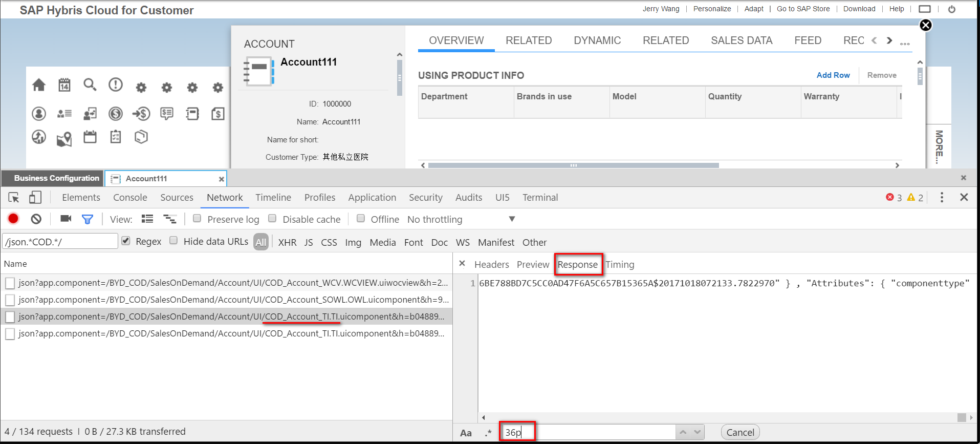Viewport: 980px width, 444px height.
Task: Open the calendar icon showing 14
Action: click(64, 85)
